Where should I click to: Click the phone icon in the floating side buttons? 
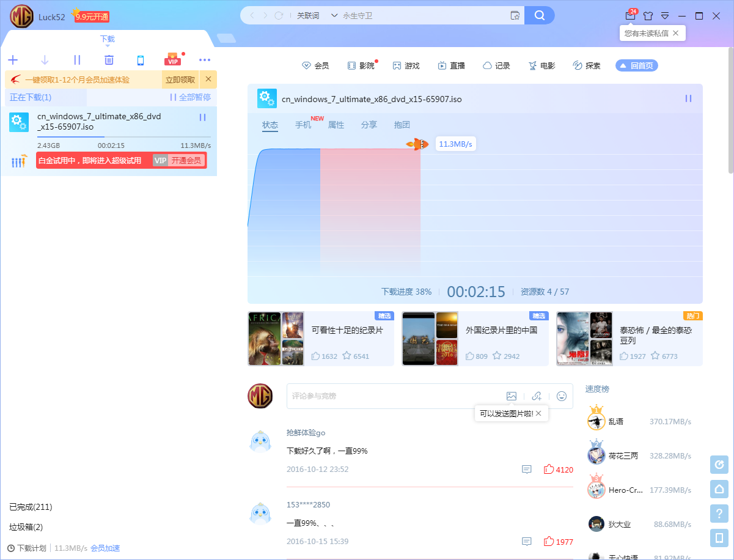click(719, 538)
